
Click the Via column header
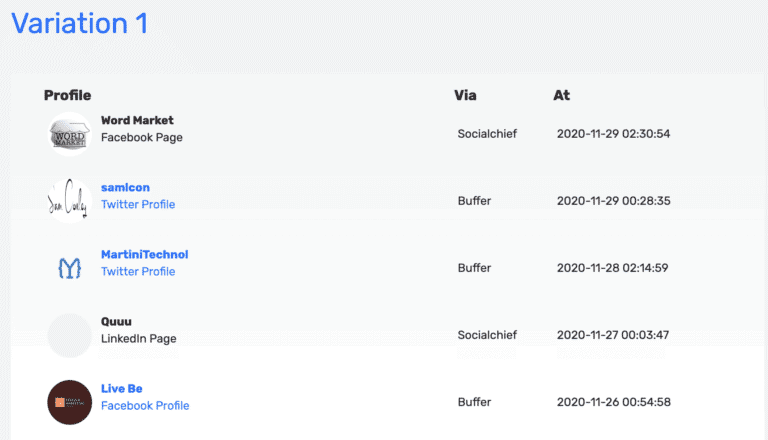coord(465,95)
